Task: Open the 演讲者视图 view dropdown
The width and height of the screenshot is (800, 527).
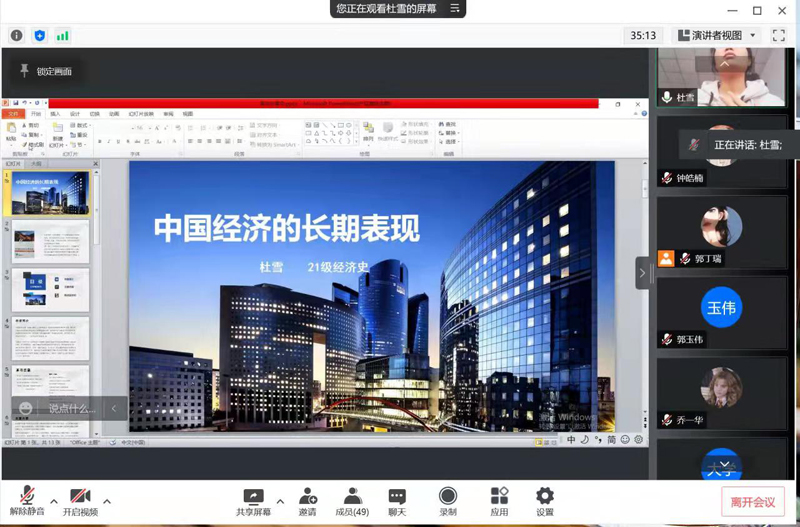Action: [x=717, y=36]
